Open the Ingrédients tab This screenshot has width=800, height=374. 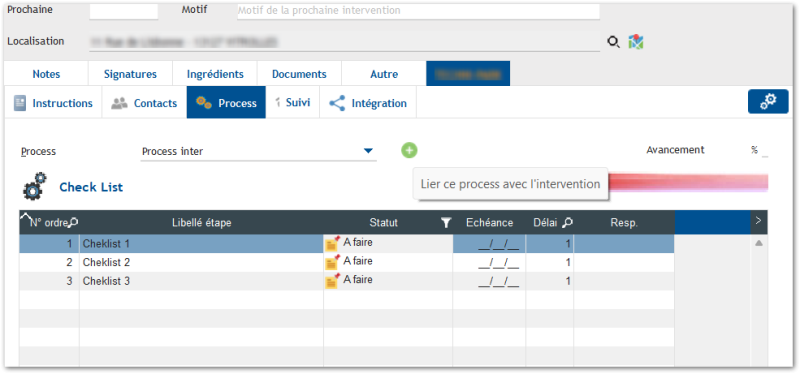pos(215,74)
